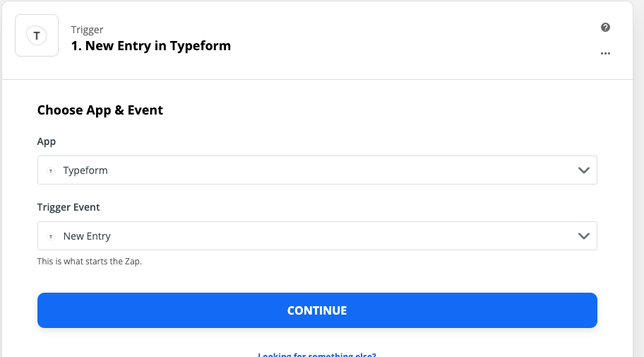This screenshot has width=644, height=357.
Task: Click the '1. New Entry in Typeform' step title
Action: click(151, 46)
